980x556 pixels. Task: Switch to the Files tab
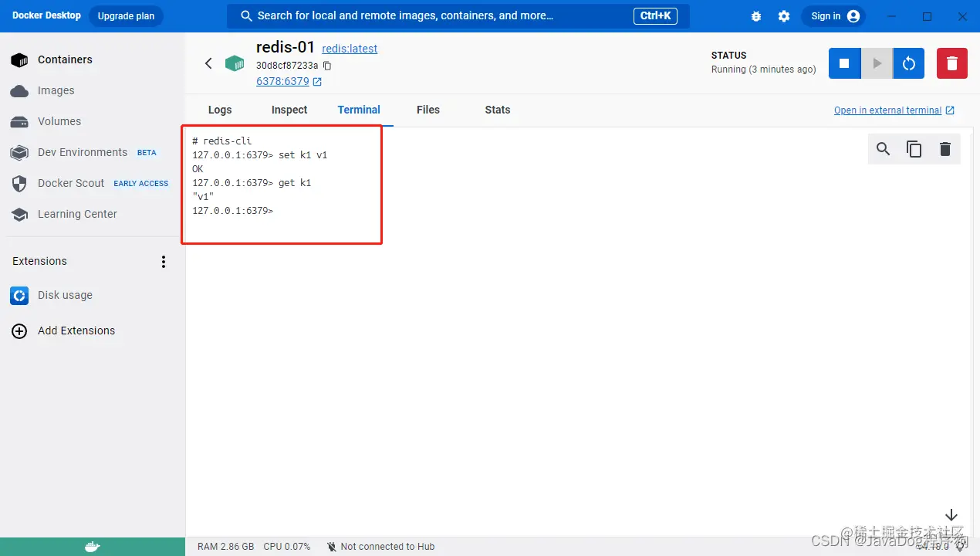(x=428, y=110)
